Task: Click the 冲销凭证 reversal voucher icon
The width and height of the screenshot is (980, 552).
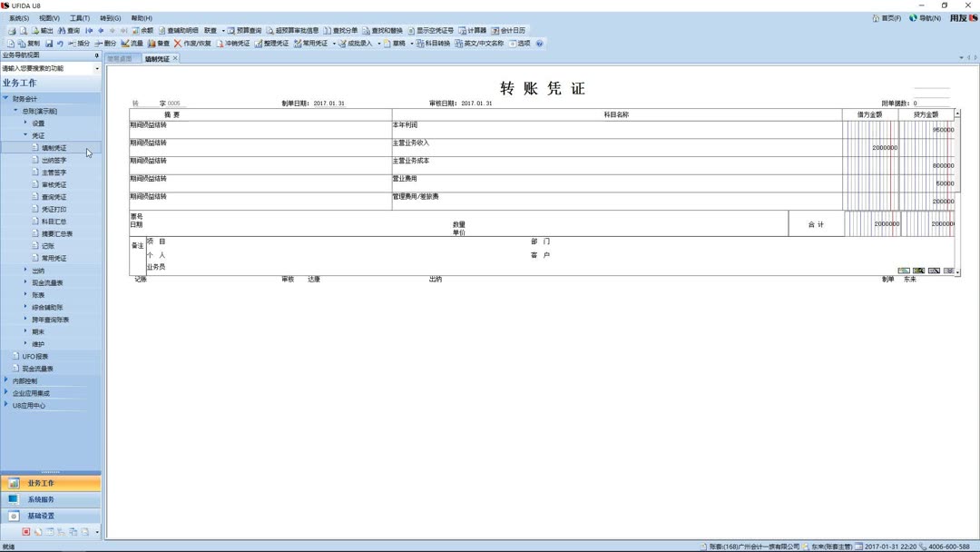Action: pyautogui.click(x=235, y=43)
